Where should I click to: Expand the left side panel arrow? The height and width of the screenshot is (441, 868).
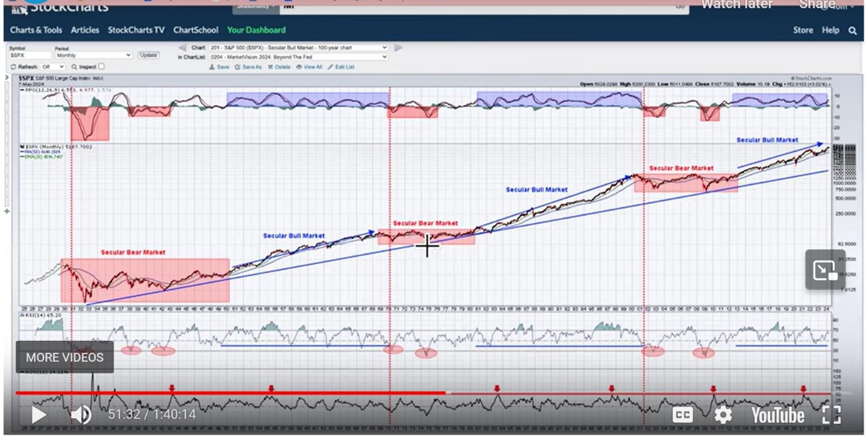click(7, 78)
